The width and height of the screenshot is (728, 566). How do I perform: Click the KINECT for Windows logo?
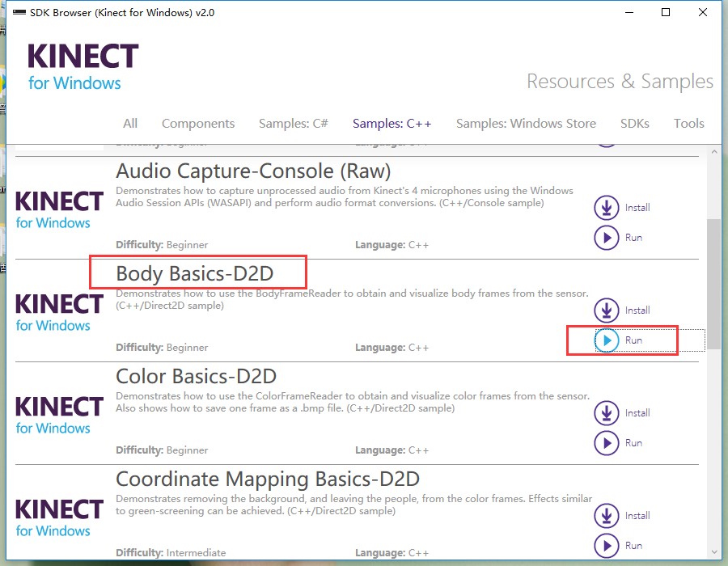(x=81, y=65)
